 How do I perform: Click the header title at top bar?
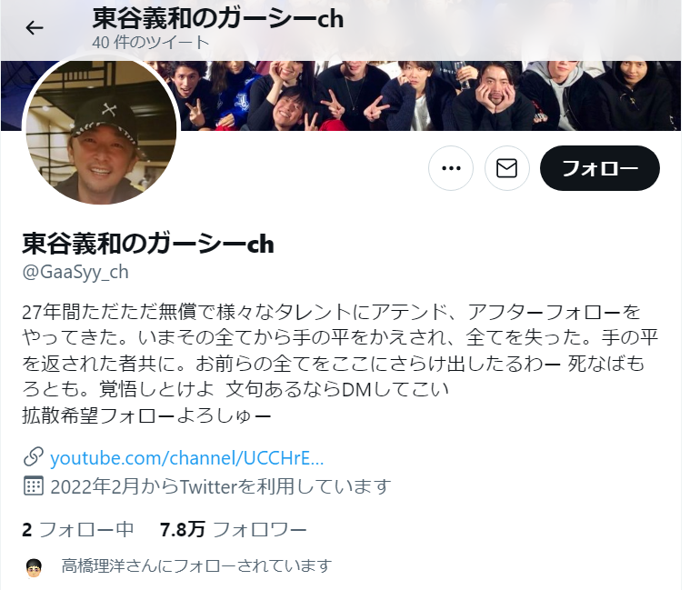click(x=218, y=18)
